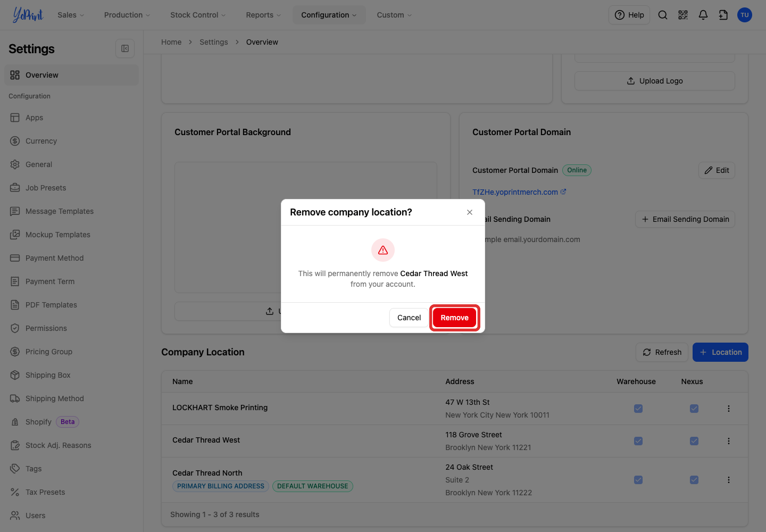This screenshot has width=766, height=532.
Task: Click Upload Logo button
Action: (655, 81)
